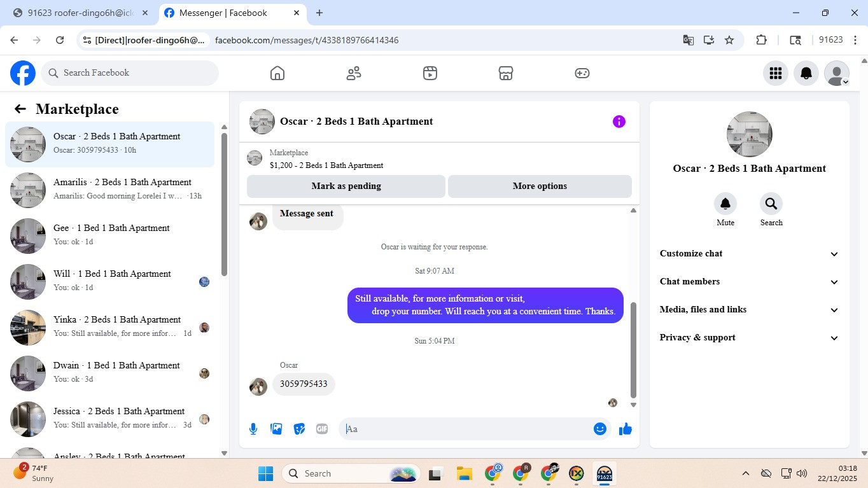Image resolution: width=868 pixels, height=488 pixels.
Task: Open conversation information purple icon
Action: click(619, 122)
